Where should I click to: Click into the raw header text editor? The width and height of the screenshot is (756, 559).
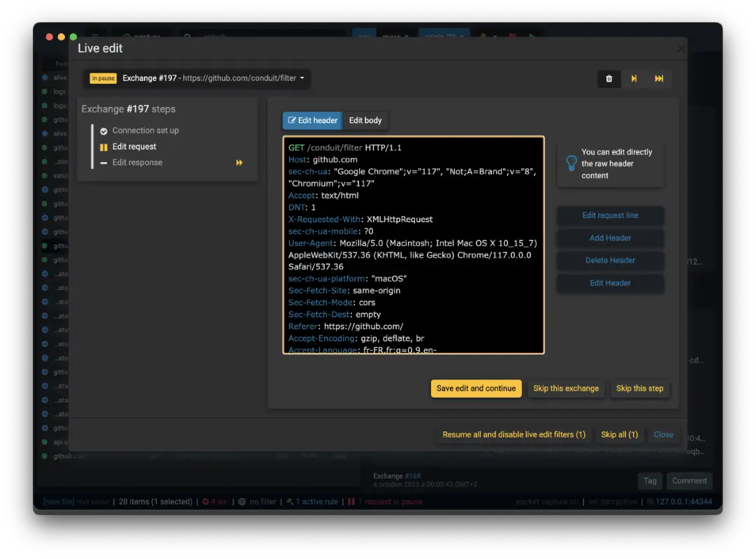pos(413,245)
